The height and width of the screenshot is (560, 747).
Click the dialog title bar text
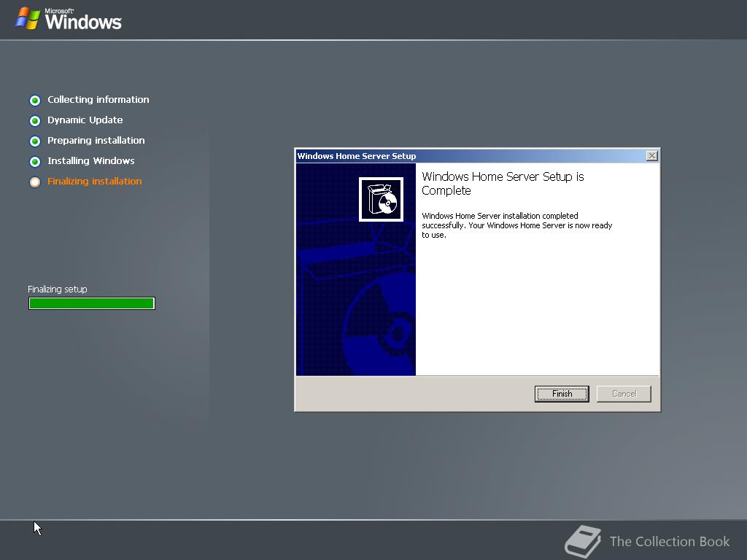pos(356,156)
